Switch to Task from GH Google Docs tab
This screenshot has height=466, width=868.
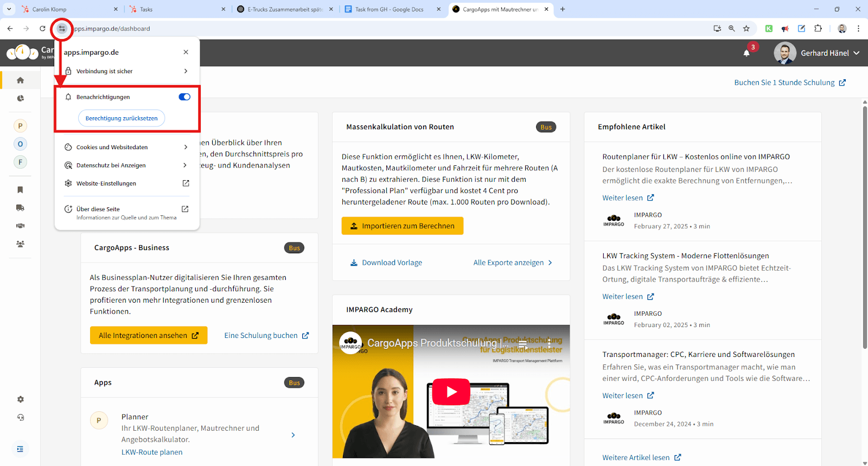point(393,9)
